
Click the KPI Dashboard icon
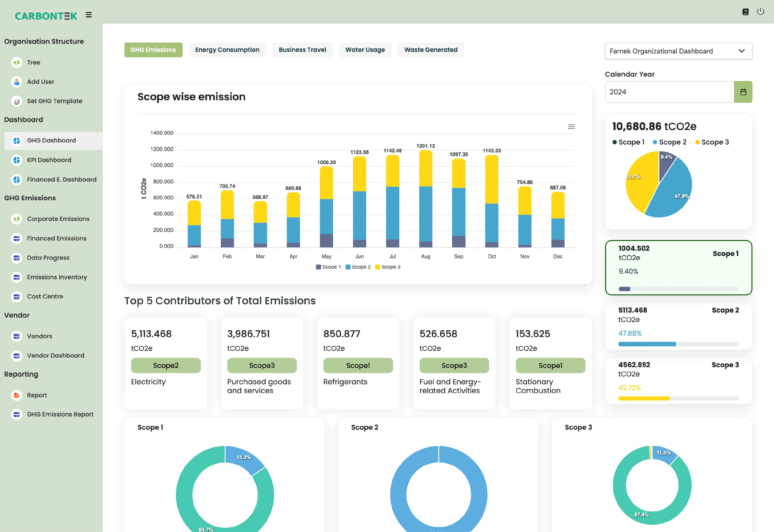click(x=17, y=160)
